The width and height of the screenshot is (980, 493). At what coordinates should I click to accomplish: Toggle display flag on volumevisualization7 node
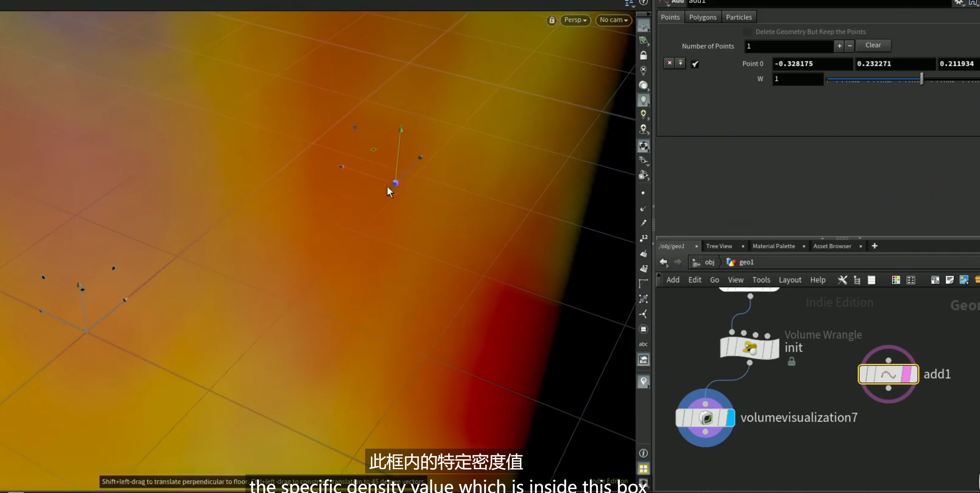pyautogui.click(x=730, y=418)
